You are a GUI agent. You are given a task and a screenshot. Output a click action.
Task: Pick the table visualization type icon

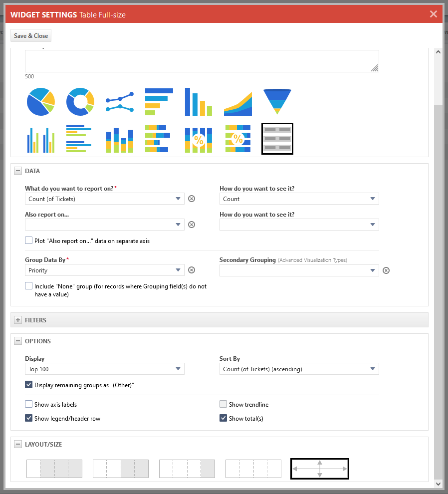tap(277, 139)
